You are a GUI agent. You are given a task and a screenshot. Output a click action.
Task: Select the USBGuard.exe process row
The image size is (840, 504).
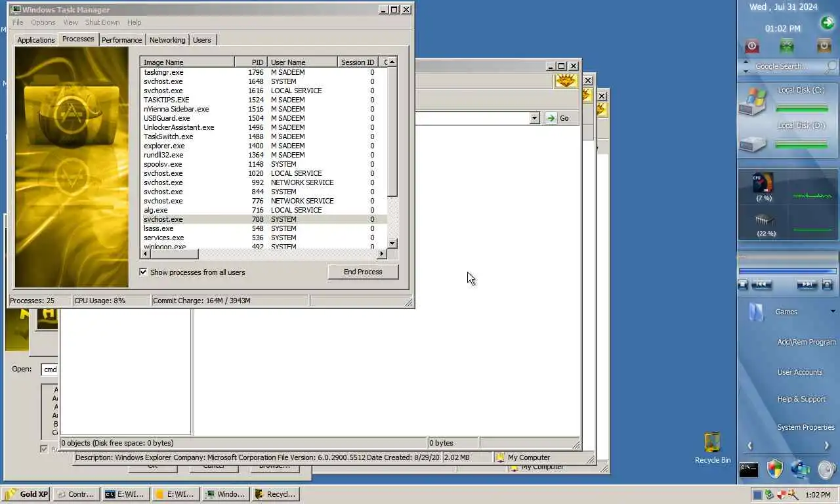[264, 118]
